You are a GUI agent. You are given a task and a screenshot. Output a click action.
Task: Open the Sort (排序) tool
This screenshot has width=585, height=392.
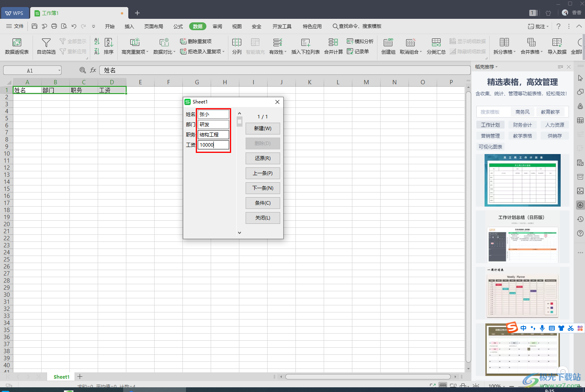coord(109,46)
